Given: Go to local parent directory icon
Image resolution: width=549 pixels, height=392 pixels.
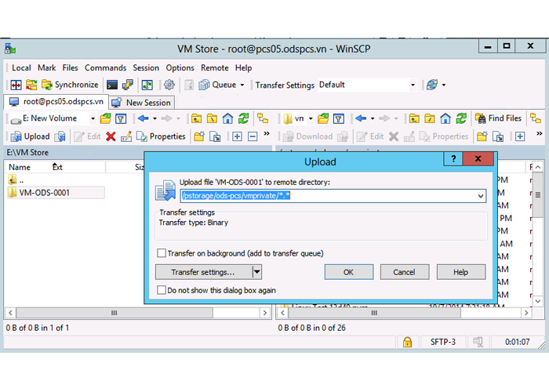Looking at the screenshot, I should pos(196,118).
